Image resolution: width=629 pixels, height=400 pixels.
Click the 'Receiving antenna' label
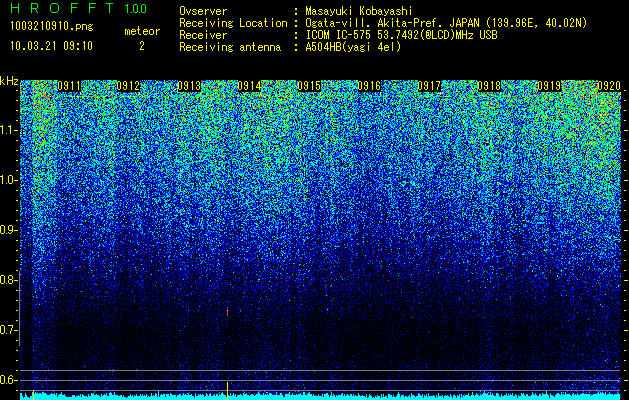tap(230, 47)
